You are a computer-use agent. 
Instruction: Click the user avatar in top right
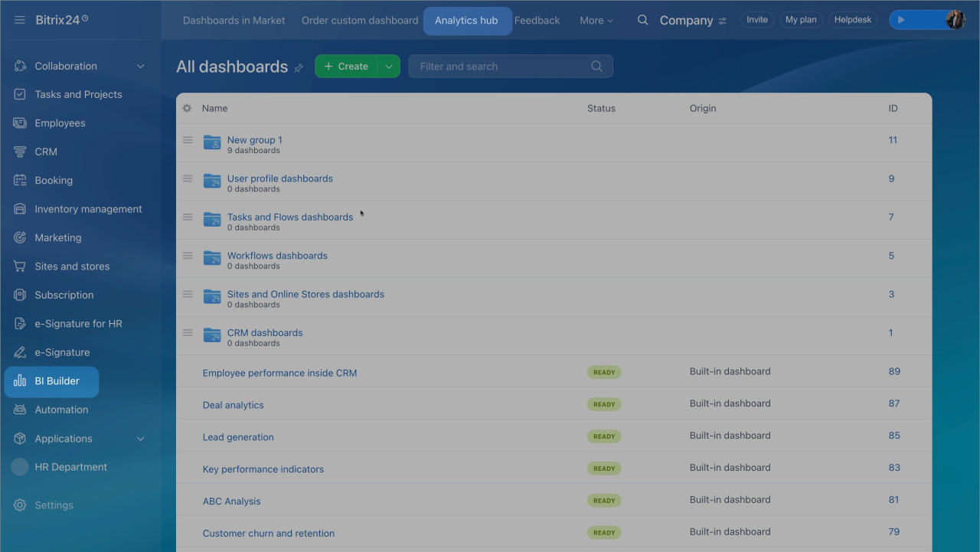(955, 20)
